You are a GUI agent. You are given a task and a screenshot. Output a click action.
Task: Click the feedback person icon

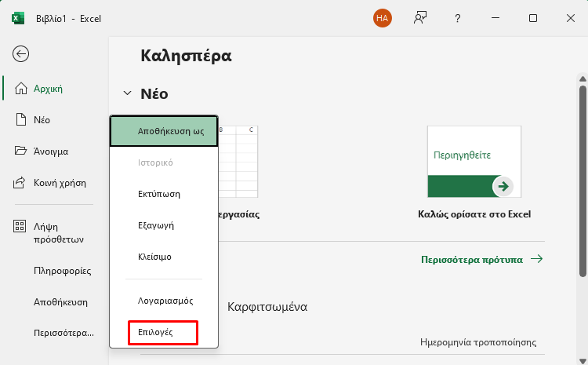click(x=420, y=18)
